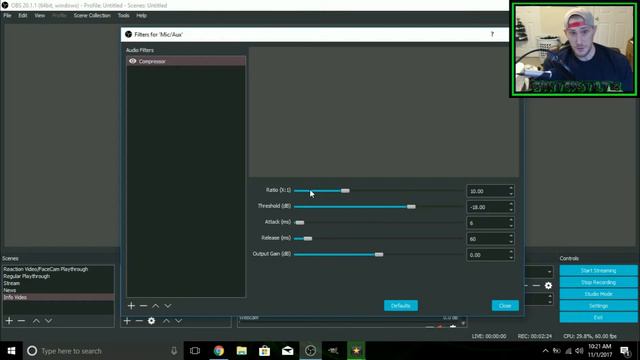Click the Release slider handle
This screenshot has height=360, width=640.
coord(308,238)
